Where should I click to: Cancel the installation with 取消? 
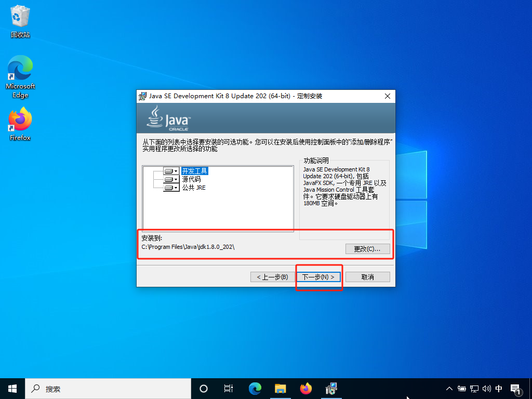click(x=367, y=277)
